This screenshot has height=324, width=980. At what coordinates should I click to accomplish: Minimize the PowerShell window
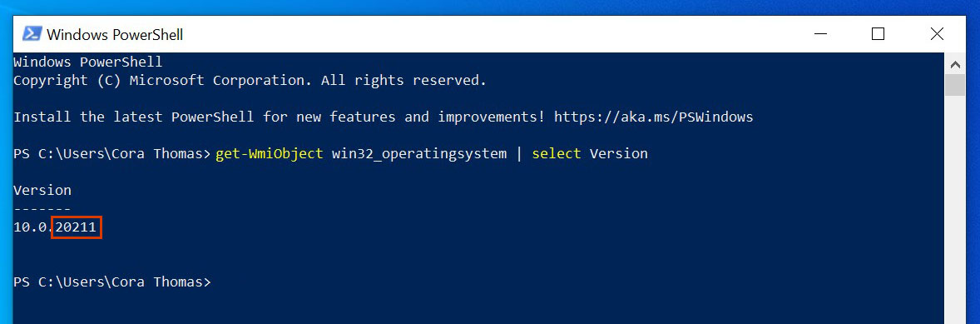819,34
